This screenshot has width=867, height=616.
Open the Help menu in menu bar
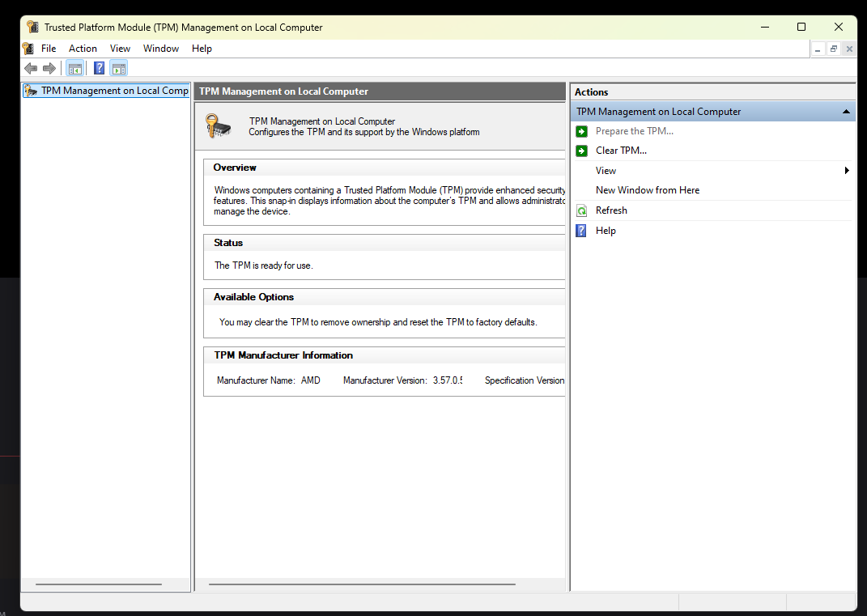click(x=202, y=49)
